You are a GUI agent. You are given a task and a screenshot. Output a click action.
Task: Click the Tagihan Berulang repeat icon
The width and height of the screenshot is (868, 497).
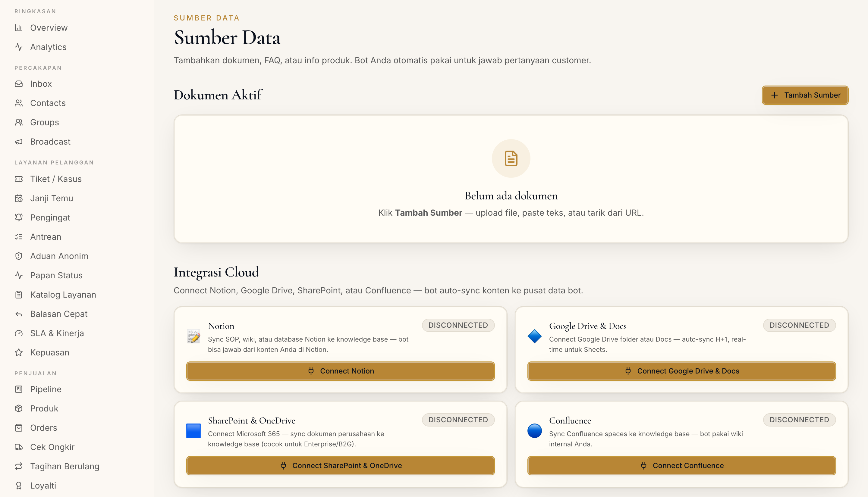(x=19, y=466)
